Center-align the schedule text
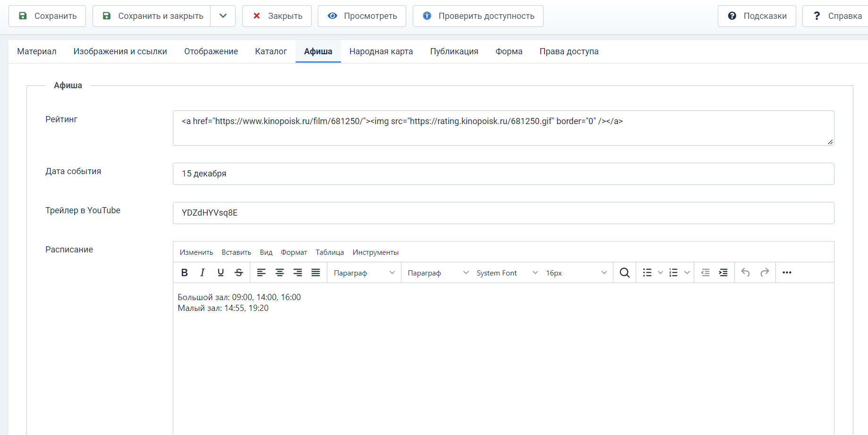This screenshot has height=435, width=868. [280, 273]
